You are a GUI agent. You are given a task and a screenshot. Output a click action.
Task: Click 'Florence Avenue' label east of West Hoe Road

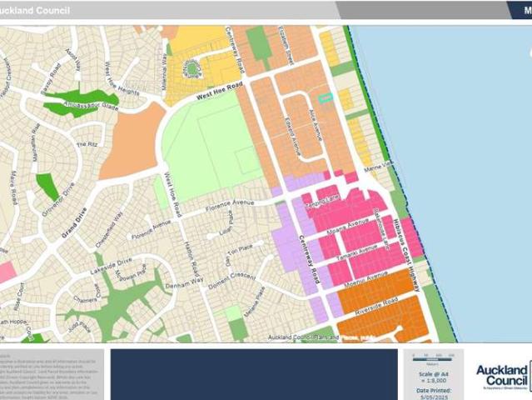(x=230, y=206)
